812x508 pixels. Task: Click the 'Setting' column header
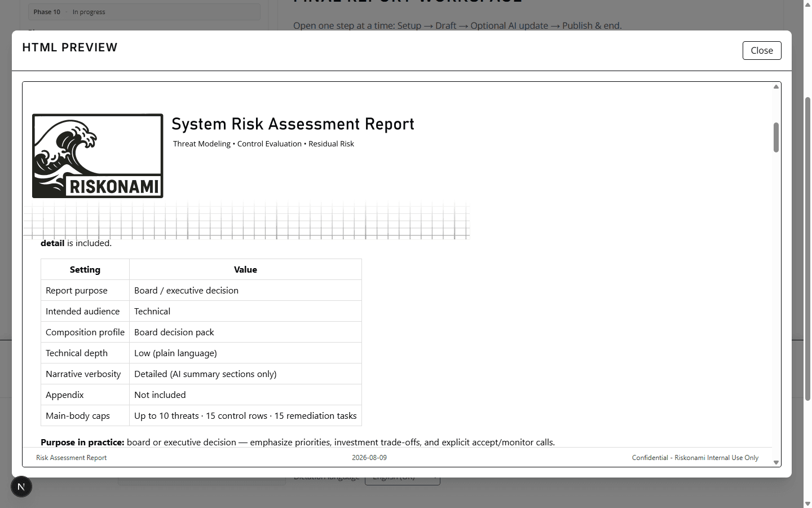point(85,270)
